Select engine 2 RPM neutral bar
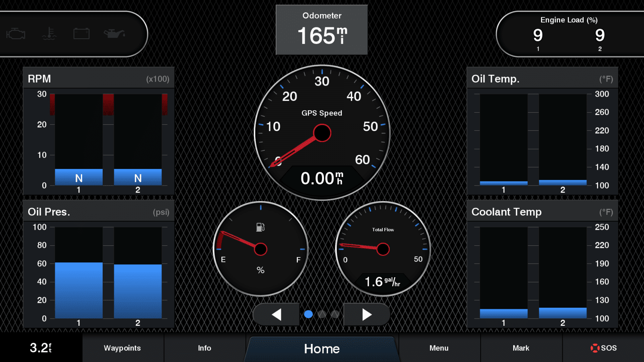This screenshot has width=644, height=362. tap(138, 177)
